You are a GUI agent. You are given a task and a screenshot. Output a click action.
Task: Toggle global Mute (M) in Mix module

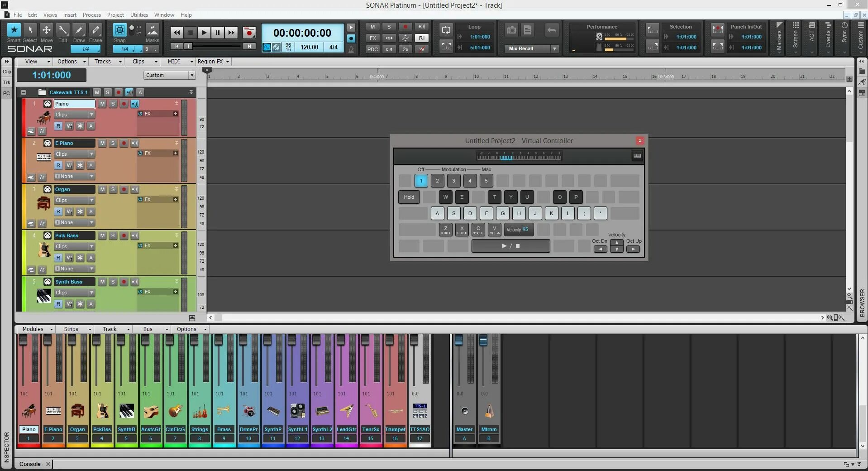click(x=372, y=27)
